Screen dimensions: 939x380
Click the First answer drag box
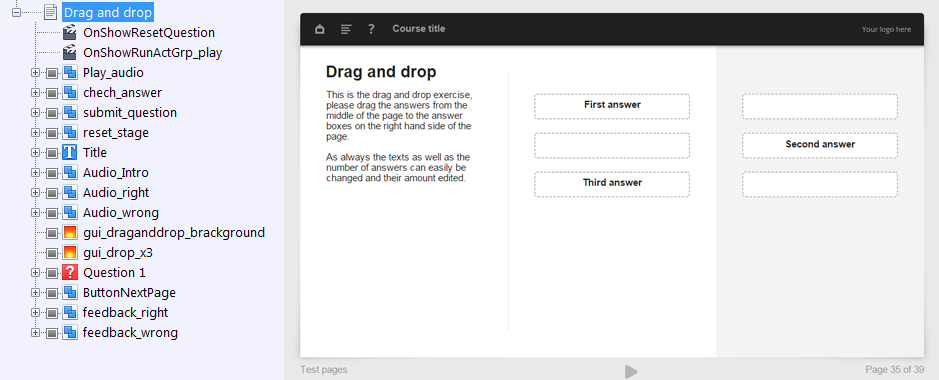pos(612,106)
